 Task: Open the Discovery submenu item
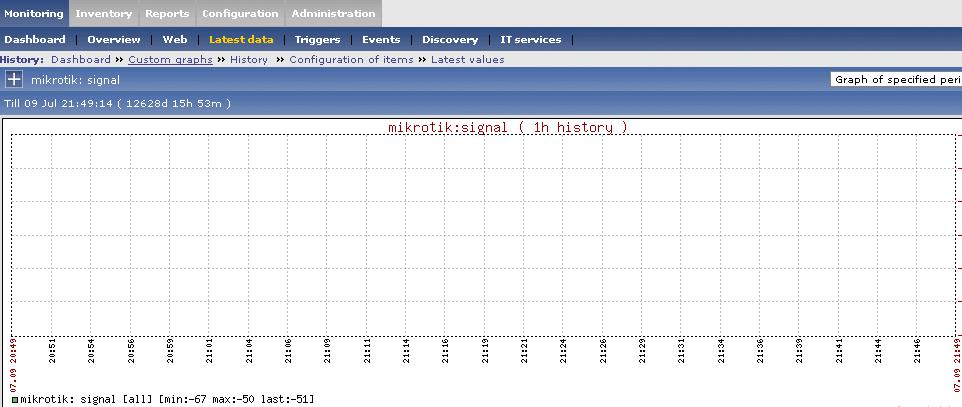(x=450, y=39)
